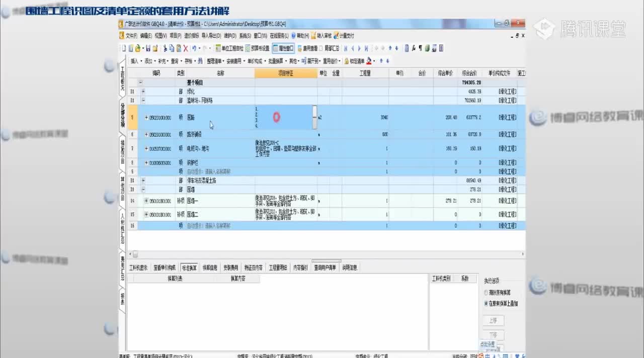The width and height of the screenshot is (644, 358).
Task: Click the scissors Cut icon
Action: tap(165, 48)
